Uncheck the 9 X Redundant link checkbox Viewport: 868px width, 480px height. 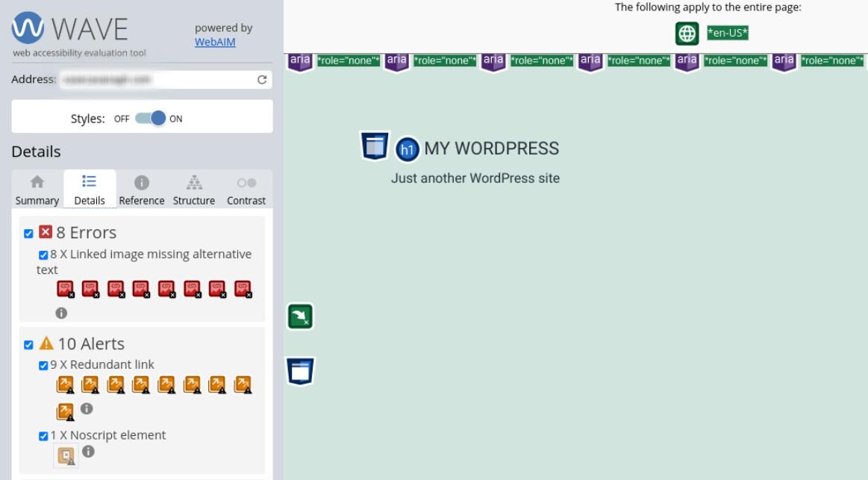[x=43, y=366]
